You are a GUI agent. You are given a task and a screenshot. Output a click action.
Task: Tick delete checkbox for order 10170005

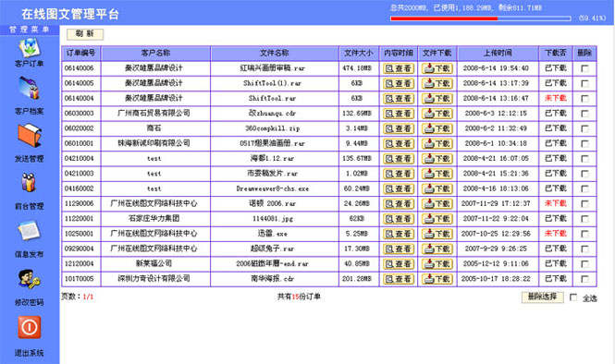point(584,279)
